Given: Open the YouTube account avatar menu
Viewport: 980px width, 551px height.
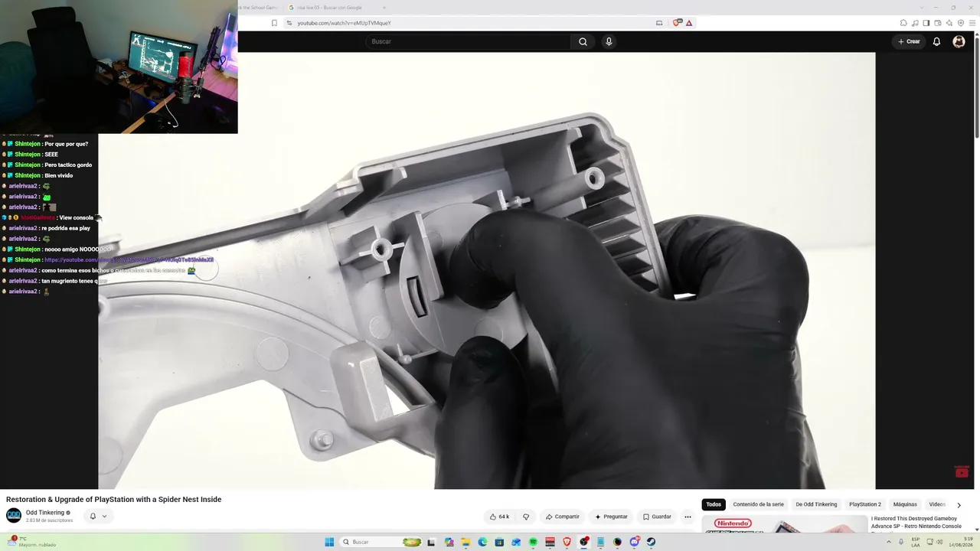Looking at the screenshot, I should click(x=959, y=41).
